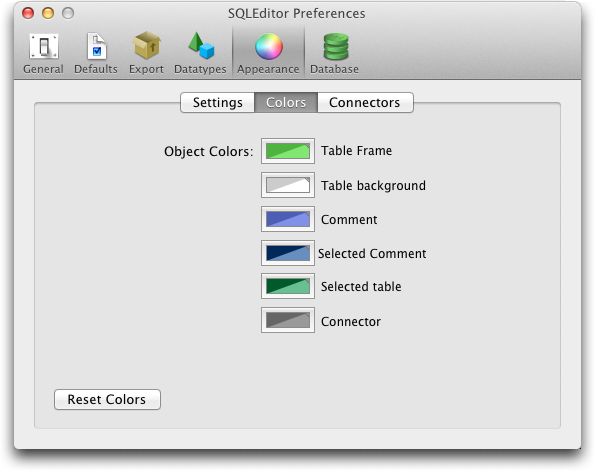
Task: Click the yellow minimize window button
Action: pyautogui.click(x=48, y=13)
